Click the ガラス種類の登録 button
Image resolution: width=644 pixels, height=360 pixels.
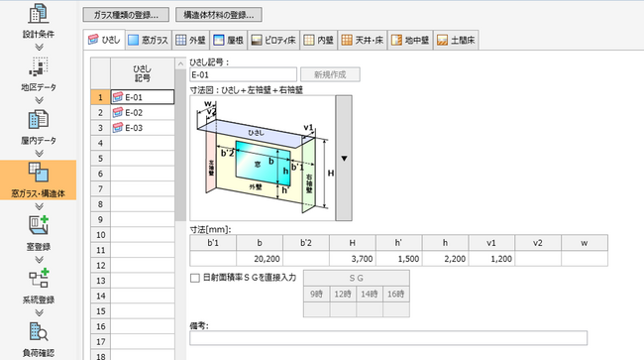click(x=126, y=15)
